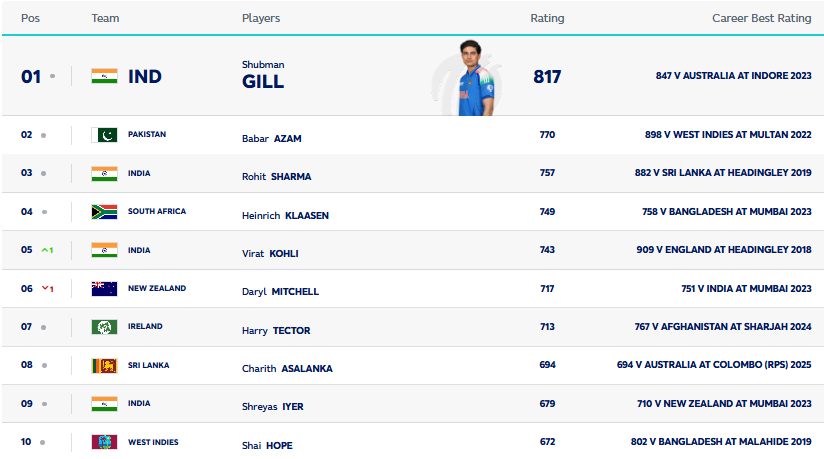Open Shai Hope's player entry
This screenshot has height=459, width=824.
267,446
